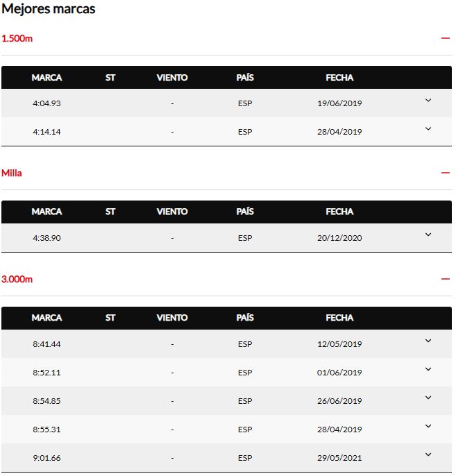Click the 1.500m section title

(17, 38)
